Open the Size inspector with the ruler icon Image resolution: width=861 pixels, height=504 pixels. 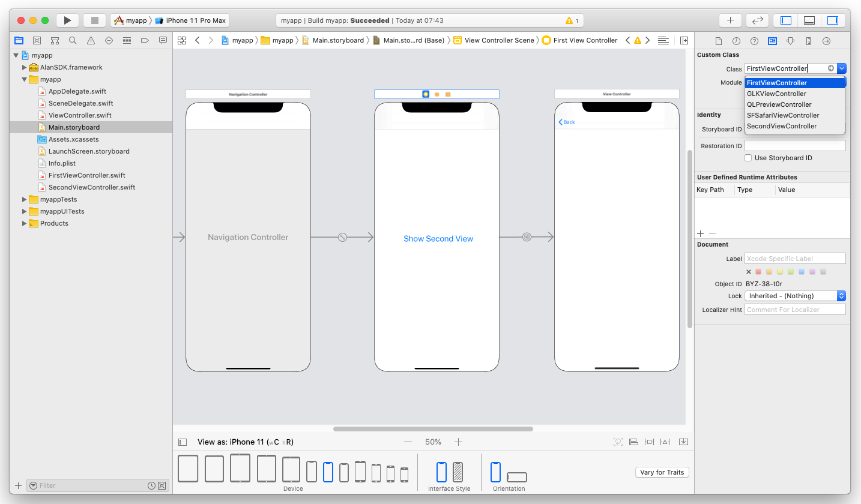(x=809, y=41)
